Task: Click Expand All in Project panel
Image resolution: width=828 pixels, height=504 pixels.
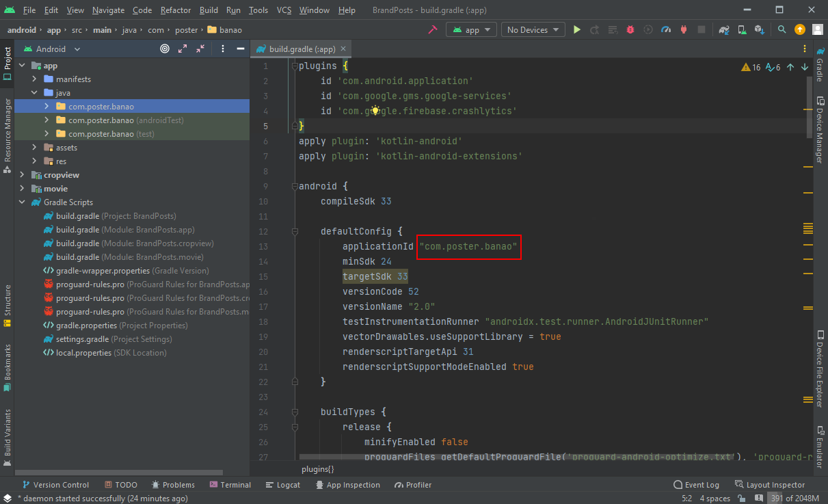Action: [x=183, y=49]
